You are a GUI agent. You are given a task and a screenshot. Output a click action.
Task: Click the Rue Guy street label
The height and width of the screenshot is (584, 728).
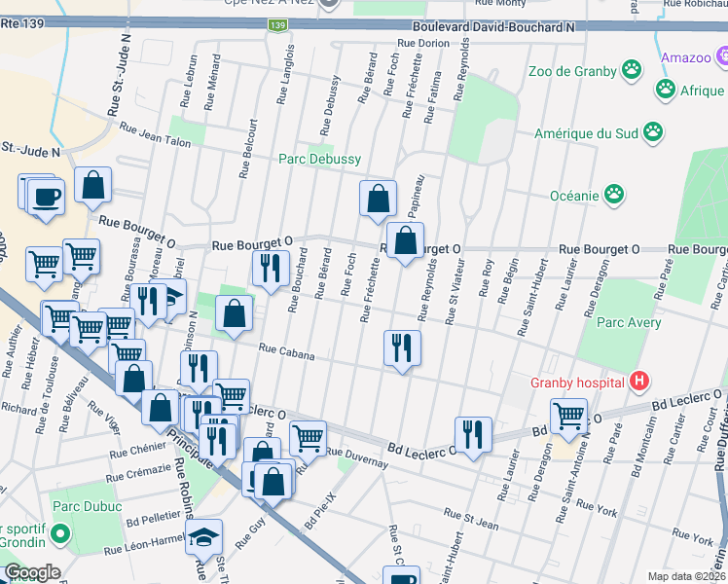tap(250, 533)
